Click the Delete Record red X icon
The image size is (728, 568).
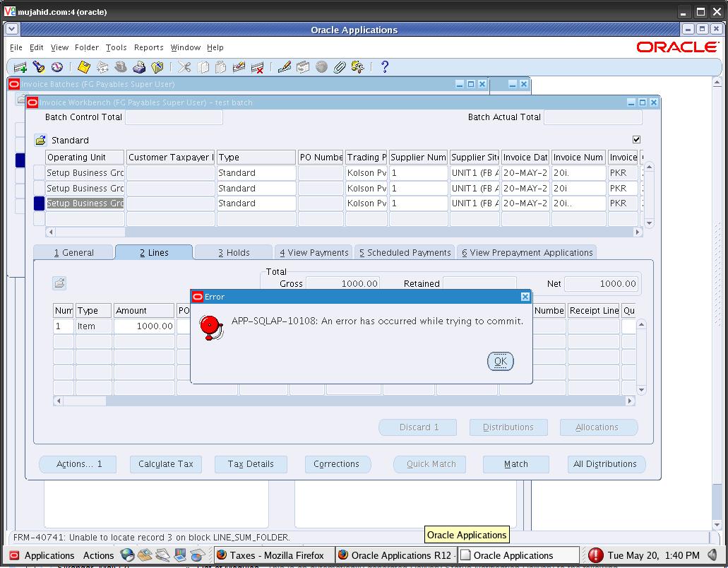pyautogui.click(x=257, y=67)
